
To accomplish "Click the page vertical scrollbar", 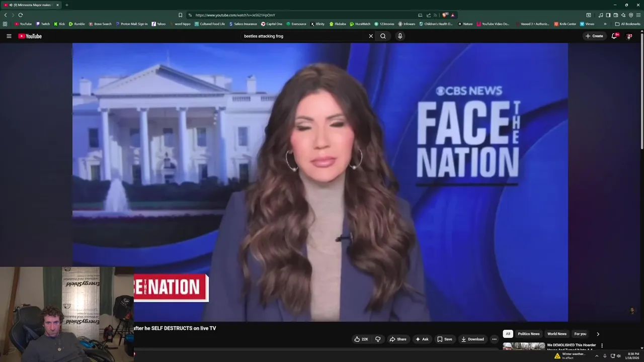I will (641, 90).
